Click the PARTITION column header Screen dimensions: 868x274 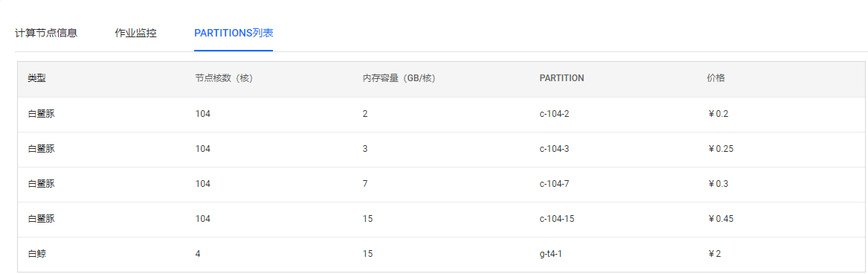(x=562, y=79)
